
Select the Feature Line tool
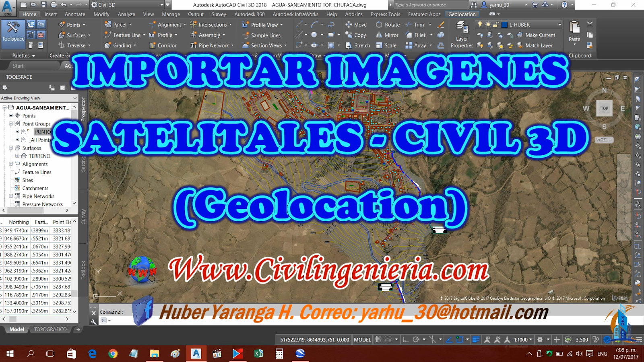[125, 35]
